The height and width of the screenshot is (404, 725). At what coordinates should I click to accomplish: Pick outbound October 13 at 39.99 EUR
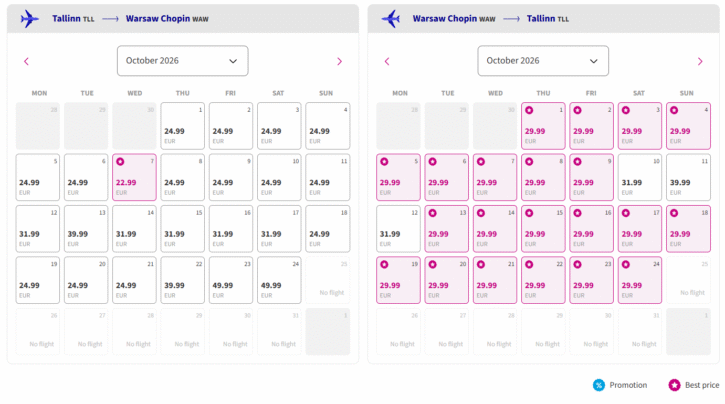tap(86, 228)
